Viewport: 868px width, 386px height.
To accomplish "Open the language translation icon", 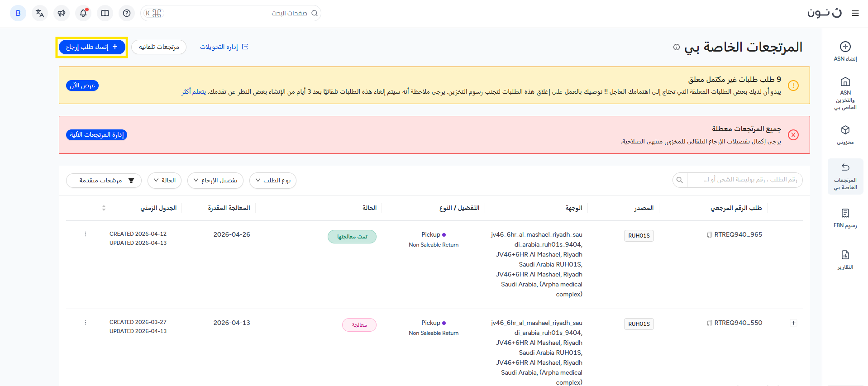I will pyautogui.click(x=40, y=13).
